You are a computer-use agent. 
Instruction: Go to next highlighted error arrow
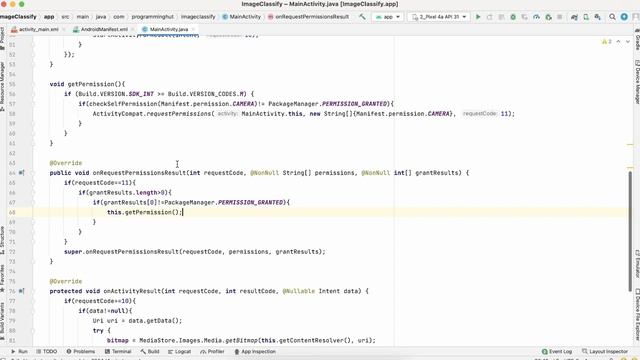[x=628, y=42]
